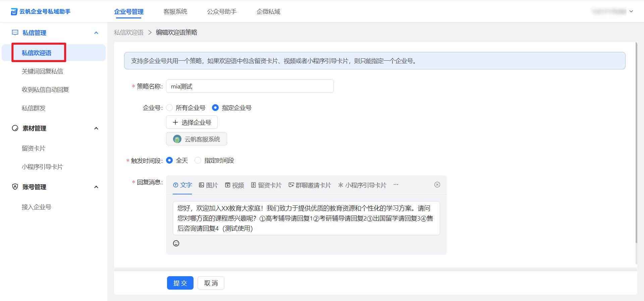This screenshot has width=644, height=301.
Task: Switch to the 企业号管理 top tab
Action: pos(129,12)
